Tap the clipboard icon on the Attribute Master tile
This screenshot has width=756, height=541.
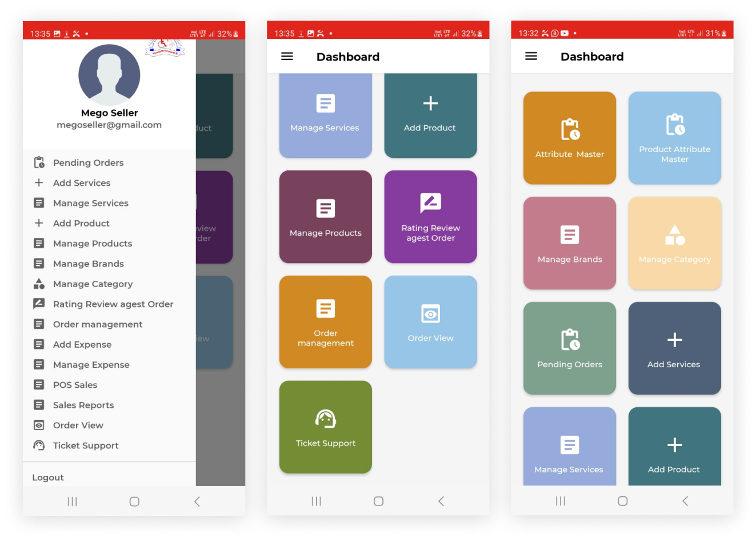pos(570,129)
